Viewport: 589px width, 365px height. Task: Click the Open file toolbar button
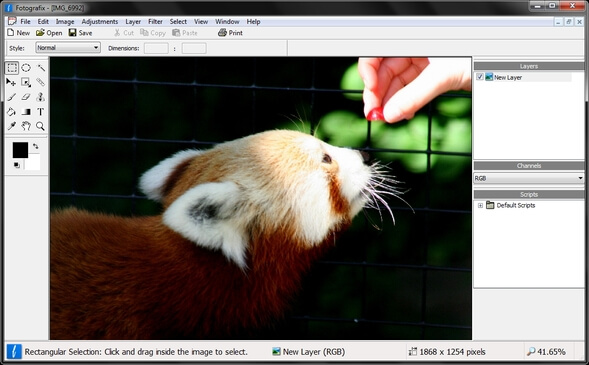(x=49, y=33)
